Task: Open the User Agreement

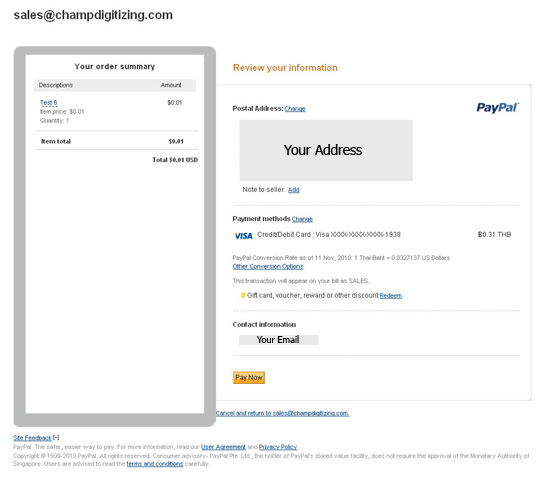Action: (223, 447)
